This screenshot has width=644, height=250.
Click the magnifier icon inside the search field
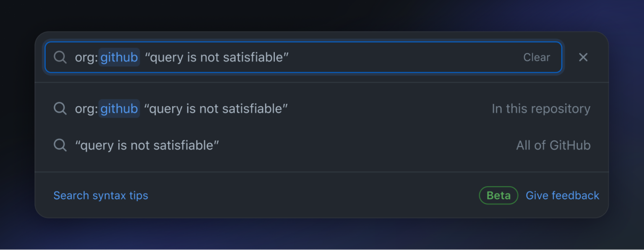[x=60, y=58]
